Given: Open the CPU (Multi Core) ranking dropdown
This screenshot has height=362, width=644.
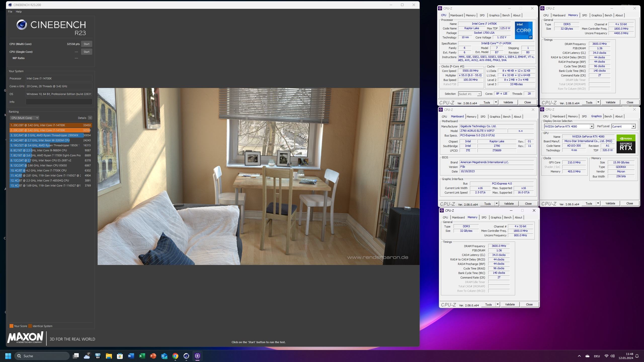Looking at the screenshot, I should pos(24,118).
